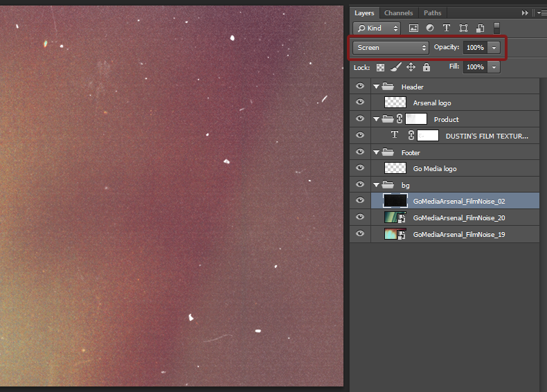Click mask link icon on Product group
Screen dimensions: 547x392
tap(400, 119)
